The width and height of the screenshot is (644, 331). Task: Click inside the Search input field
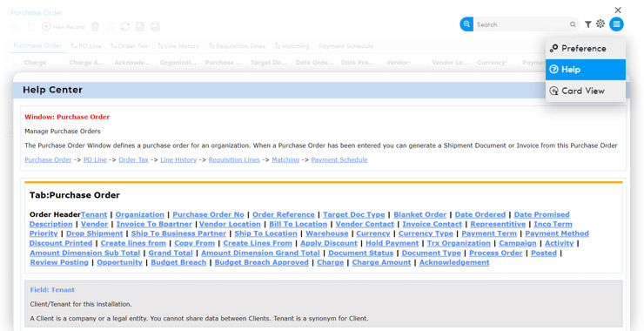coord(520,24)
